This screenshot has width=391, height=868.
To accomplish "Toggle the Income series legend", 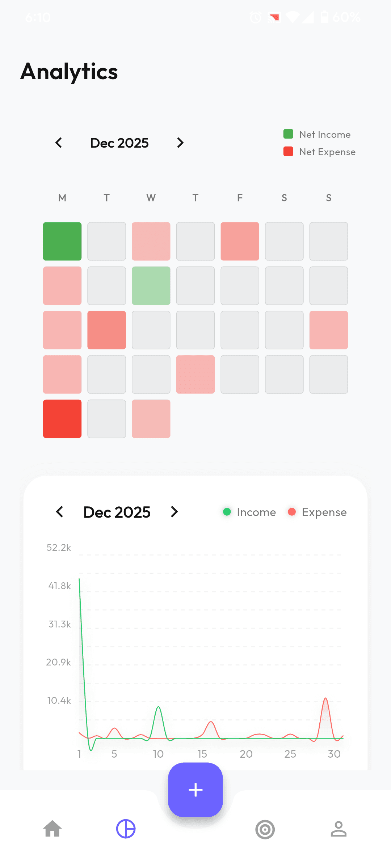I will point(249,512).
